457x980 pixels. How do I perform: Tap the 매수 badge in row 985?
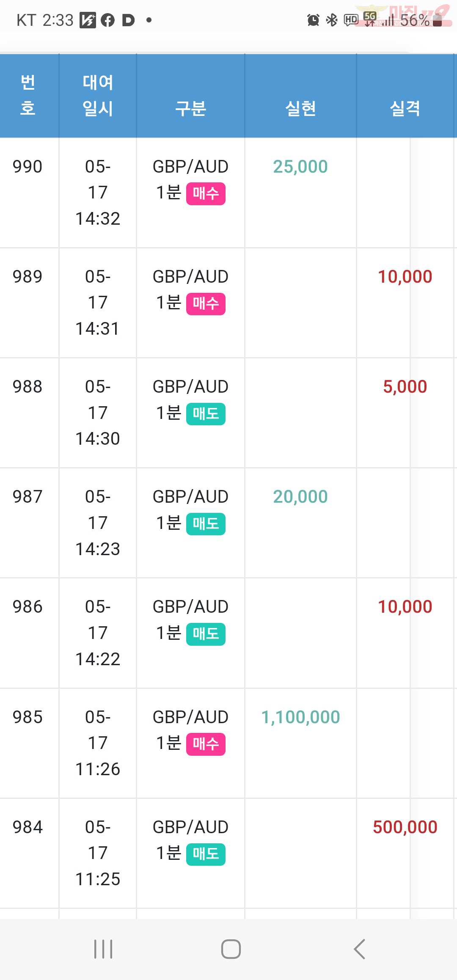tap(206, 744)
